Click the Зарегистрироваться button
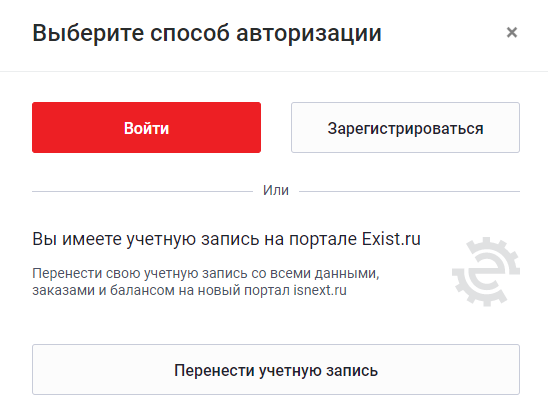548x403 pixels. [405, 128]
